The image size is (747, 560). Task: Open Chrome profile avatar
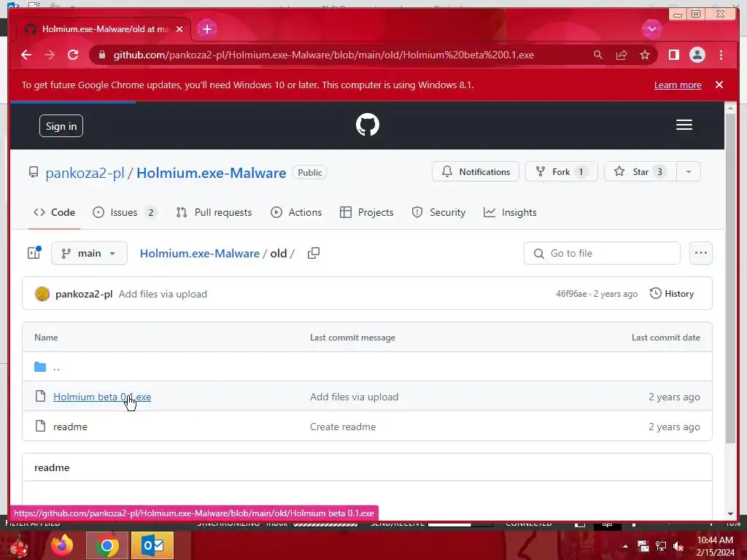click(x=697, y=55)
